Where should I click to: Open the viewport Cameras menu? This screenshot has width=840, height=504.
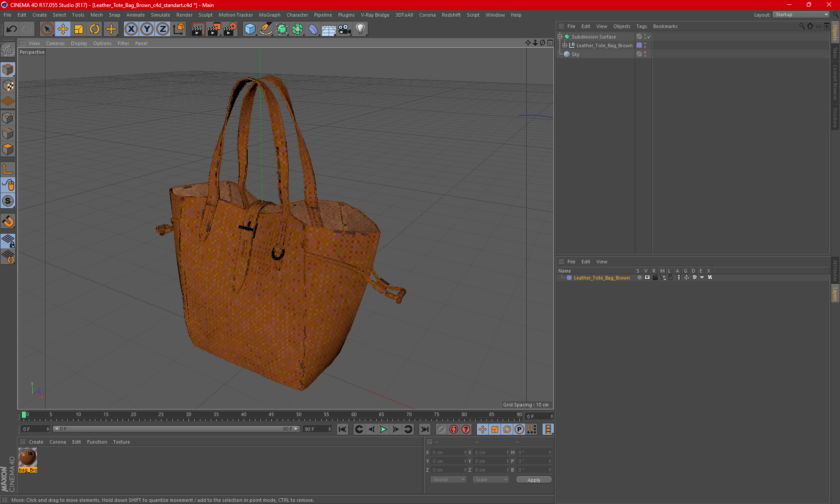click(x=55, y=43)
